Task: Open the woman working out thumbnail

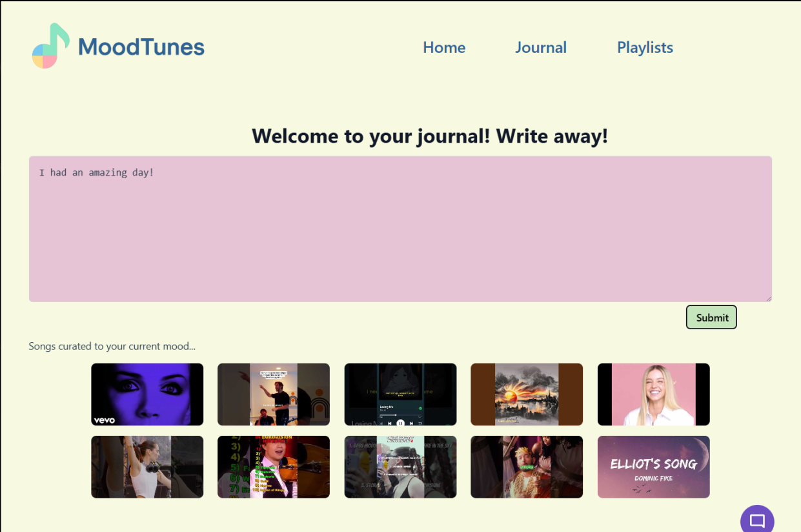Action: (x=147, y=467)
